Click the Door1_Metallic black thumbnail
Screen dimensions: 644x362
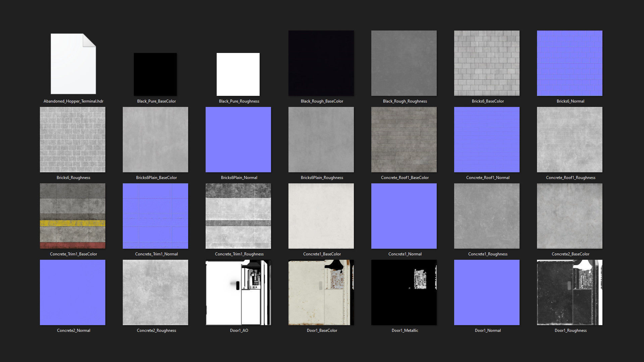point(404,292)
